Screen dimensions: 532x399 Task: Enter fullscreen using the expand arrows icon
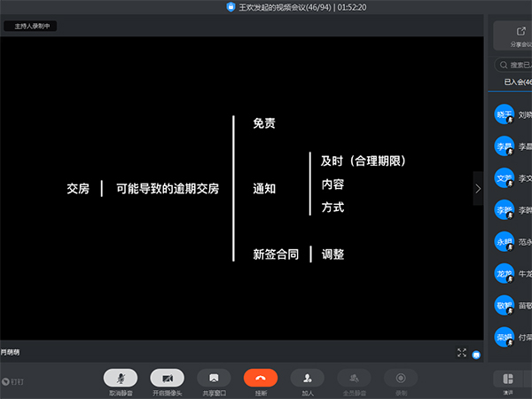[x=462, y=353]
